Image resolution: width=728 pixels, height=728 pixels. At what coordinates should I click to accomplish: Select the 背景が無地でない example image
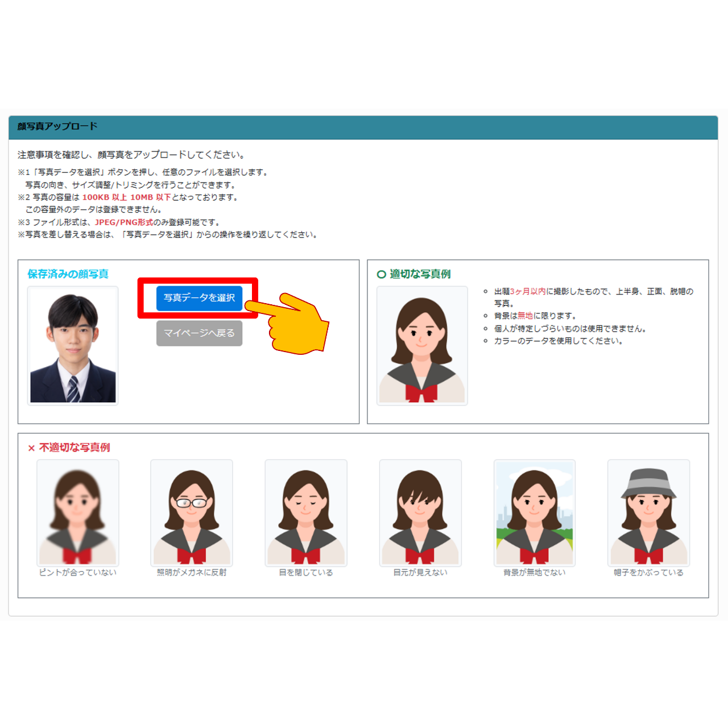pos(535,513)
